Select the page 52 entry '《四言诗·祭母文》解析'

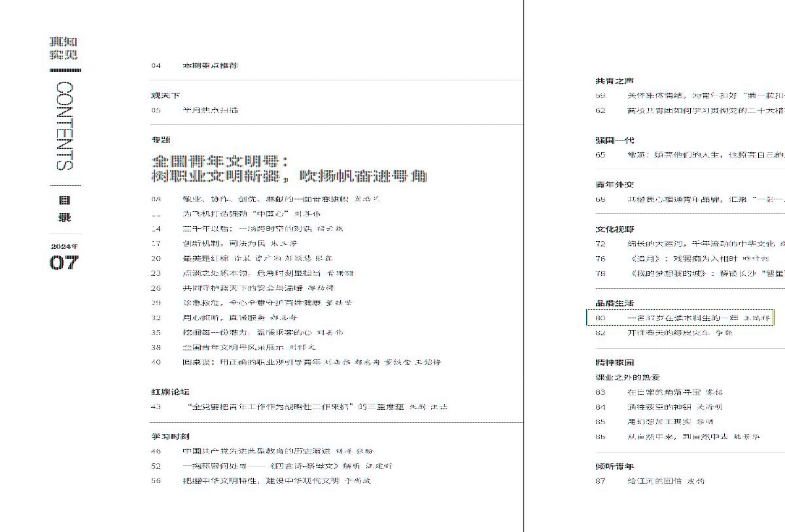tap(271, 466)
